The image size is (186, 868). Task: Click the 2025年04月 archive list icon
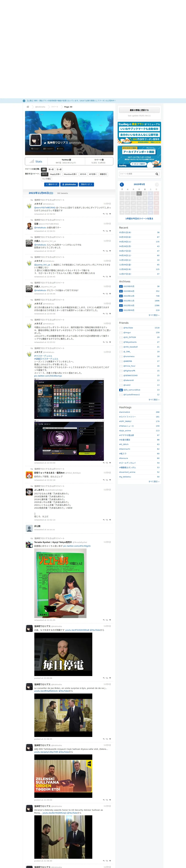click(x=121, y=291)
